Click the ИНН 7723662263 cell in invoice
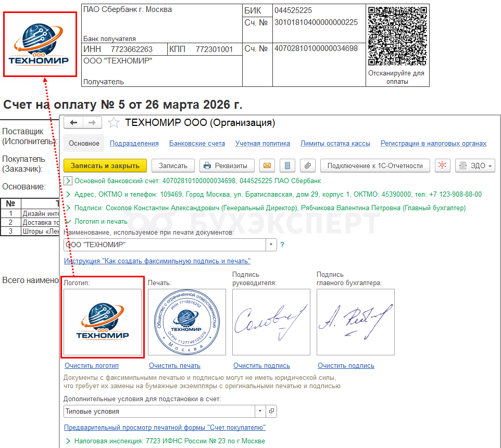The height and width of the screenshot is (448, 501). click(x=124, y=49)
